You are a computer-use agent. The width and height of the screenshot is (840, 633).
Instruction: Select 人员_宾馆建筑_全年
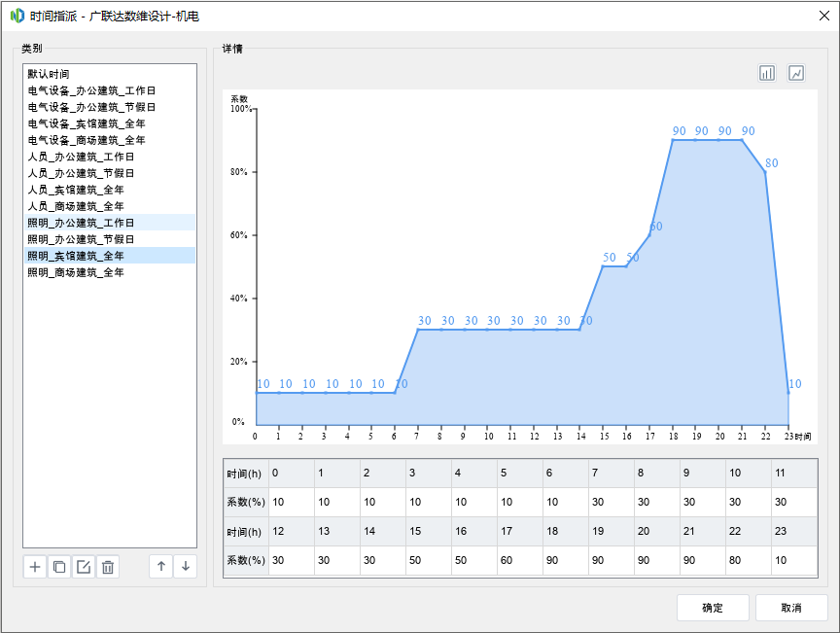coord(109,190)
